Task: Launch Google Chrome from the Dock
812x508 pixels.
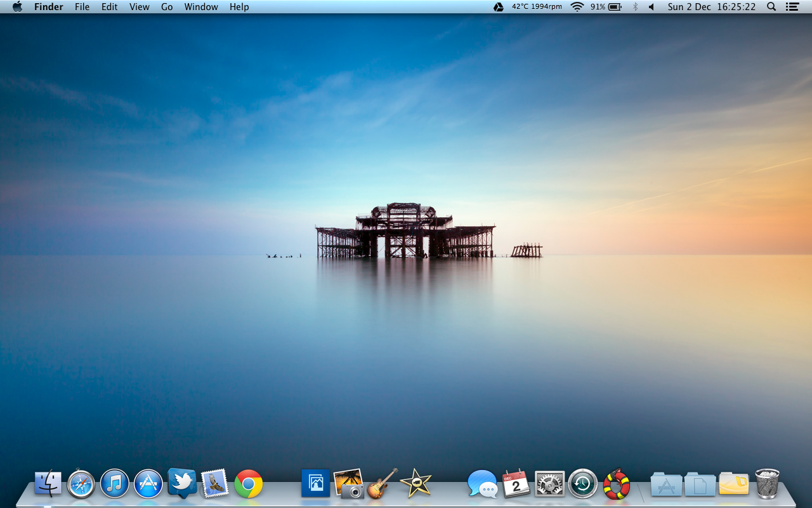Action: pyautogui.click(x=249, y=484)
